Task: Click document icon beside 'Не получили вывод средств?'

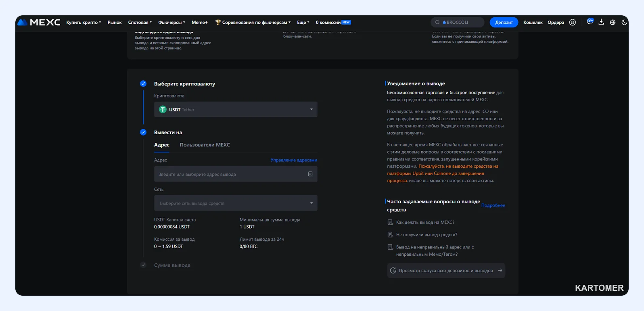Action: [390, 235]
